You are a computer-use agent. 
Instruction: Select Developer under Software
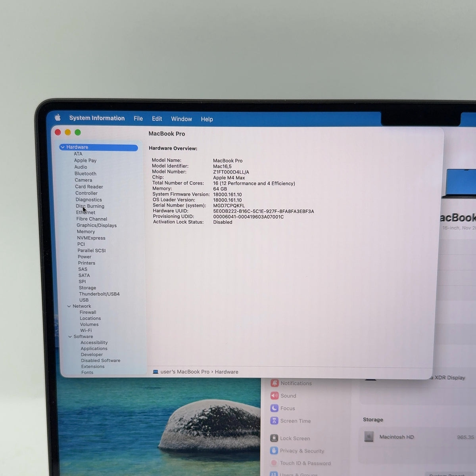92,355
